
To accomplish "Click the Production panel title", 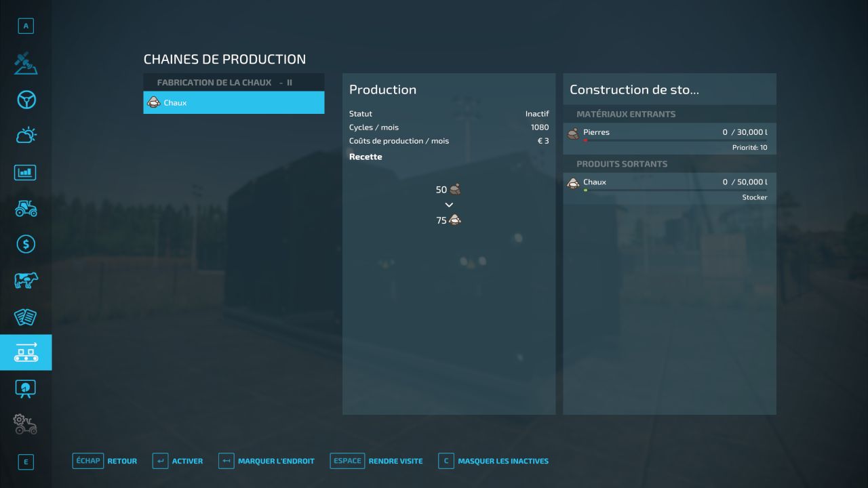I will (382, 89).
